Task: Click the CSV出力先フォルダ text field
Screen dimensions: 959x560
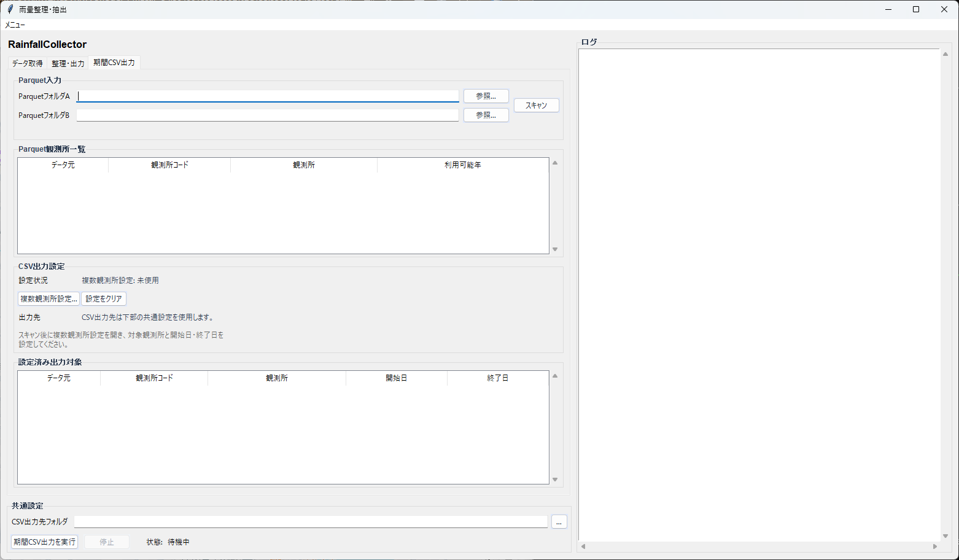Action: pyautogui.click(x=311, y=522)
